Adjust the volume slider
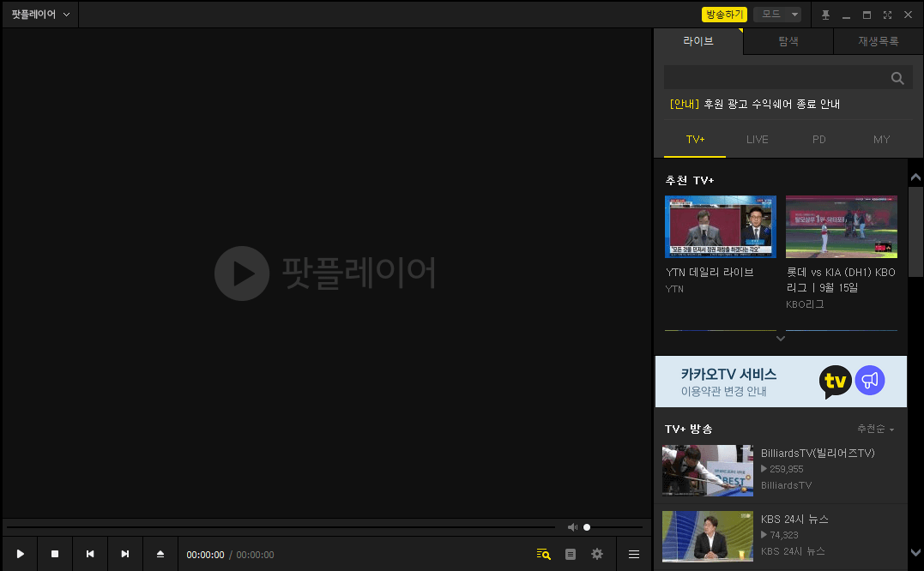Image resolution: width=924 pixels, height=571 pixels. [613, 527]
